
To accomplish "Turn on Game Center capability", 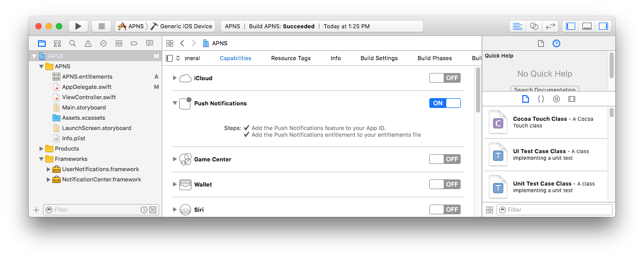I will [x=445, y=159].
